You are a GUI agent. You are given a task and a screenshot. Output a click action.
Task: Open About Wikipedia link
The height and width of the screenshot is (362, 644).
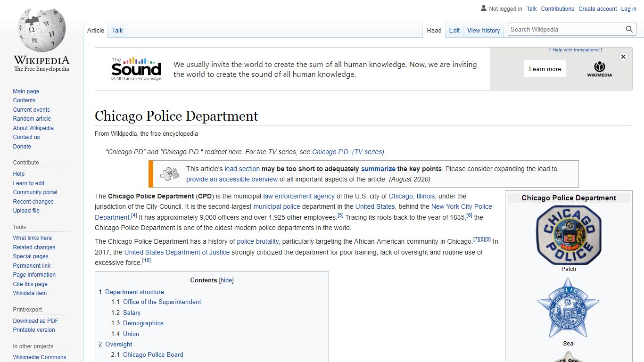[33, 128]
